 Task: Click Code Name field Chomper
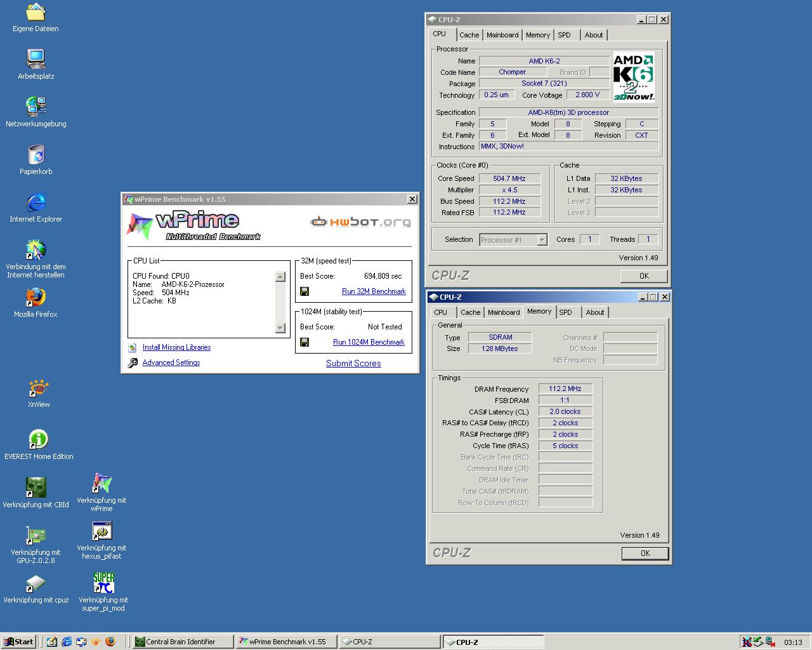(x=513, y=72)
